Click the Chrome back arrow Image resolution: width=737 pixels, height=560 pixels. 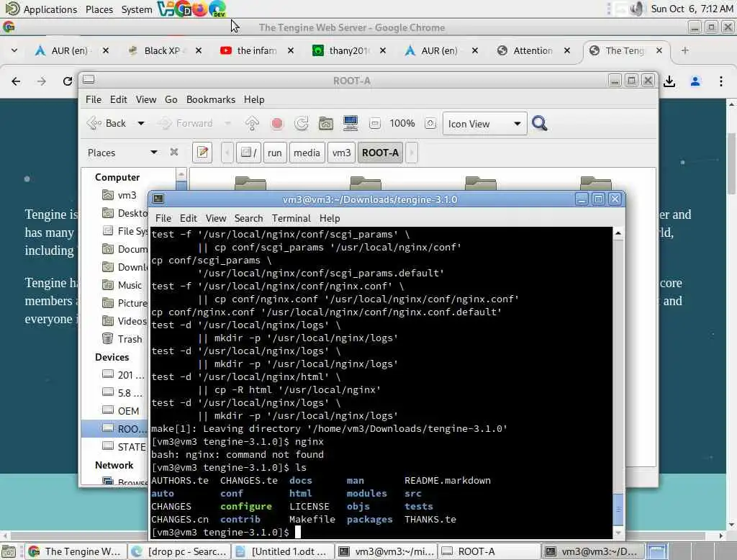(x=16, y=81)
